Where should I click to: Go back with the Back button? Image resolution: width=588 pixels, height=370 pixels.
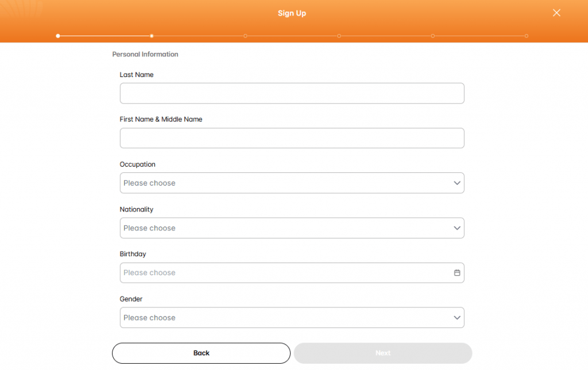click(201, 353)
